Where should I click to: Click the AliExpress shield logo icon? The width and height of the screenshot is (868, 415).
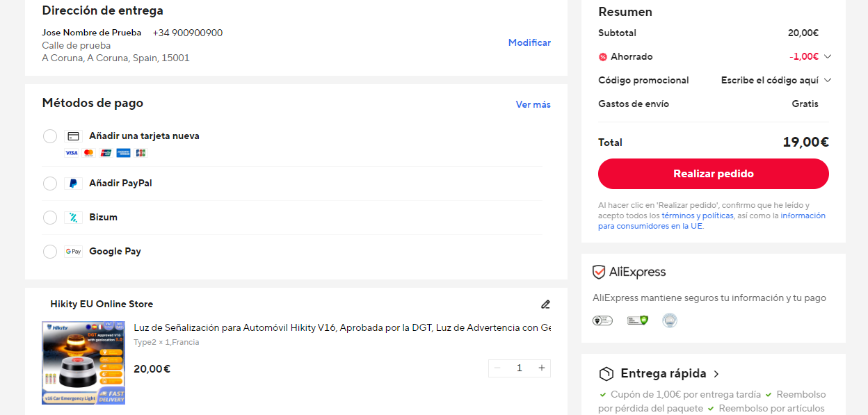point(599,272)
